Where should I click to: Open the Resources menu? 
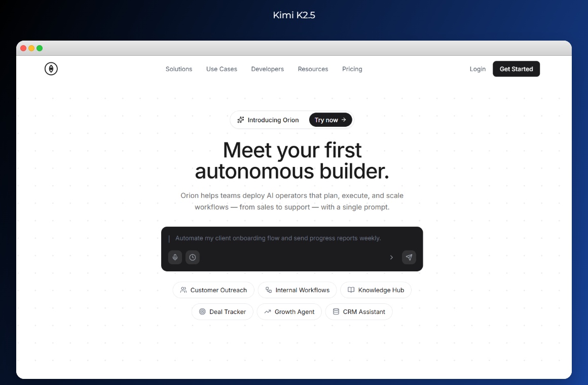click(x=313, y=69)
